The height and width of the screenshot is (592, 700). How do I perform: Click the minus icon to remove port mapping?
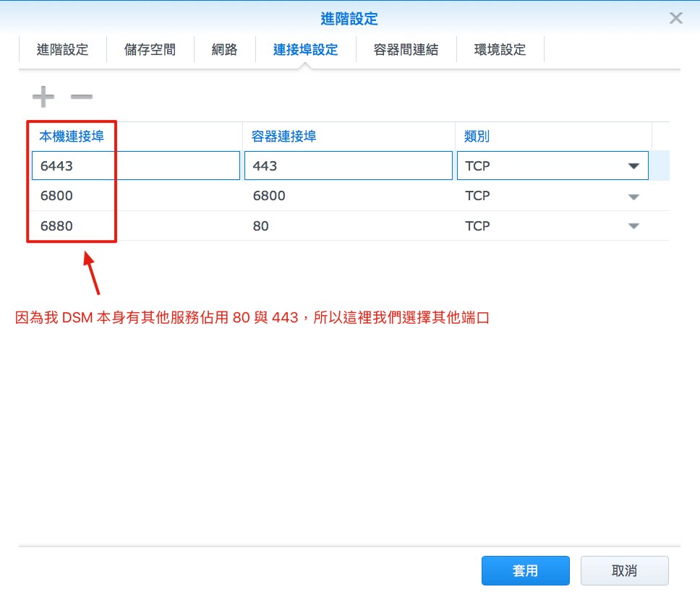tap(81, 96)
